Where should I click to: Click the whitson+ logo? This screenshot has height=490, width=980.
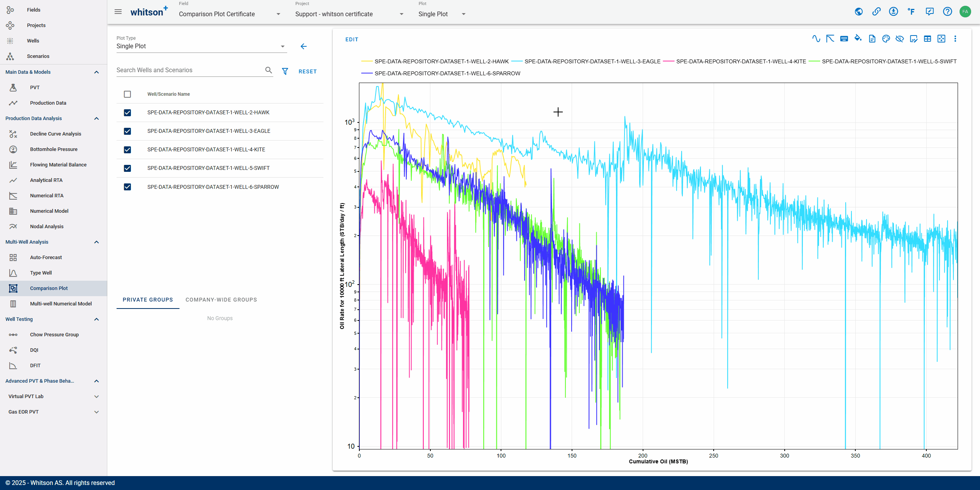(149, 12)
